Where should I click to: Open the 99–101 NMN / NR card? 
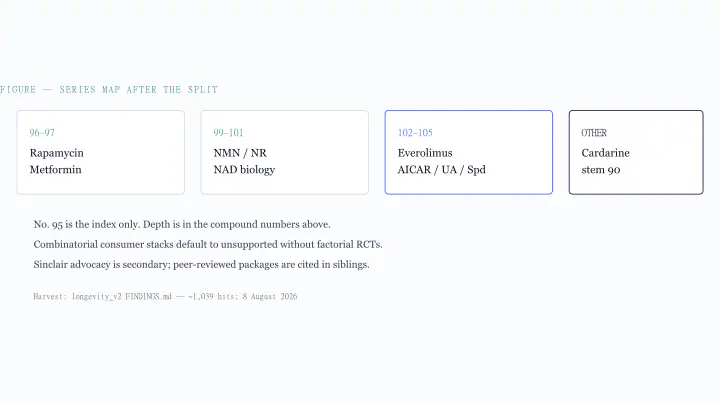coord(285,152)
